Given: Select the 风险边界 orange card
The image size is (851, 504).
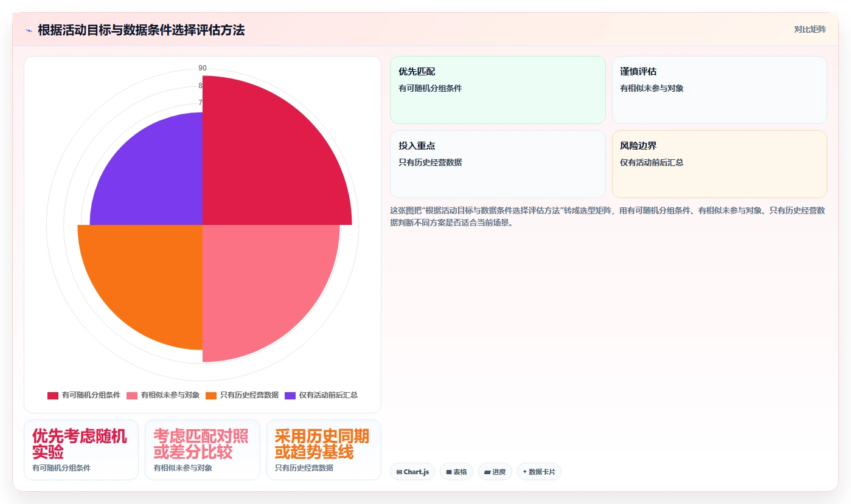Looking at the screenshot, I should tap(719, 164).
